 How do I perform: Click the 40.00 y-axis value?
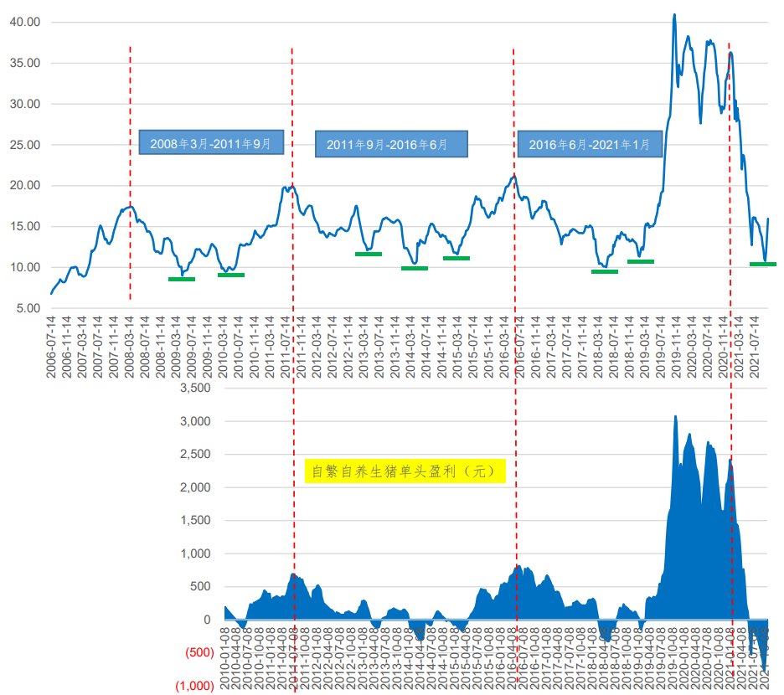[x=25, y=22]
